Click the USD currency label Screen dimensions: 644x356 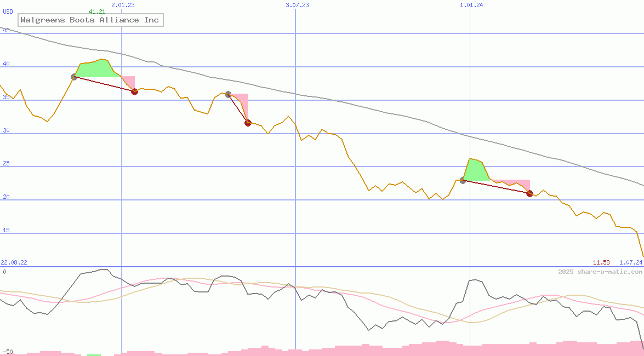(8, 12)
